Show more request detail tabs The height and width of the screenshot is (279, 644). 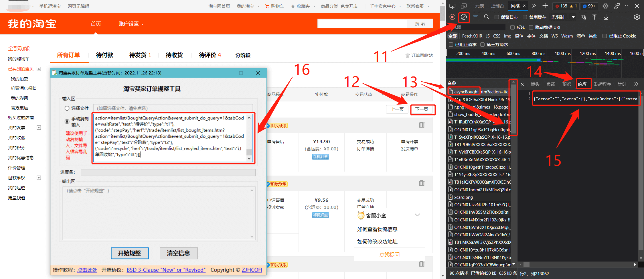click(x=636, y=84)
